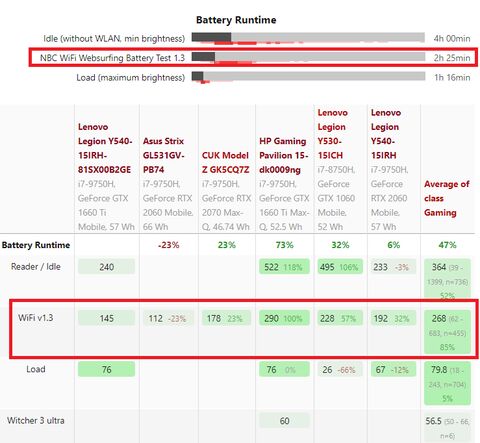The width and height of the screenshot is (480, 443).
Task: Click the 4h 00min idle runtime value
Action: pyautogui.click(x=452, y=38)
